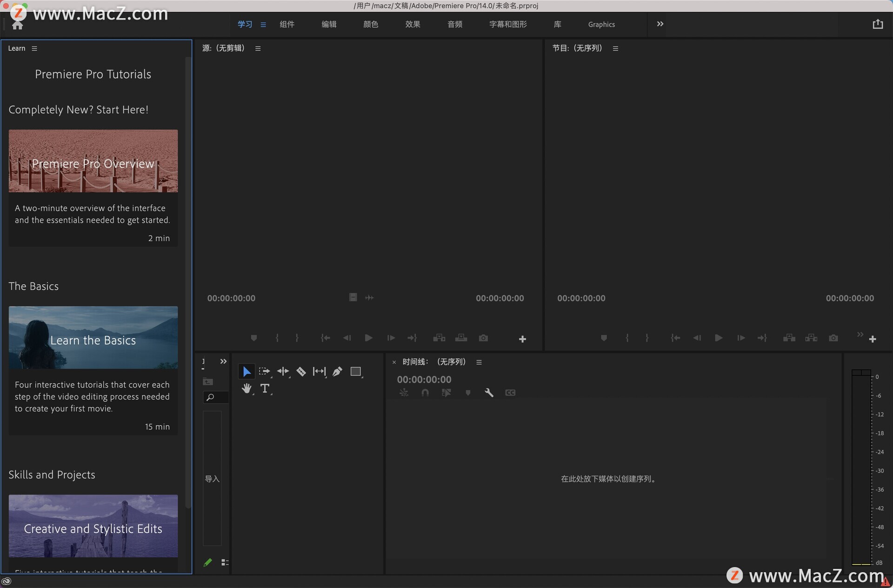Go to In point in Source monitor
The image size is (893, 588).
click(326, 338)
